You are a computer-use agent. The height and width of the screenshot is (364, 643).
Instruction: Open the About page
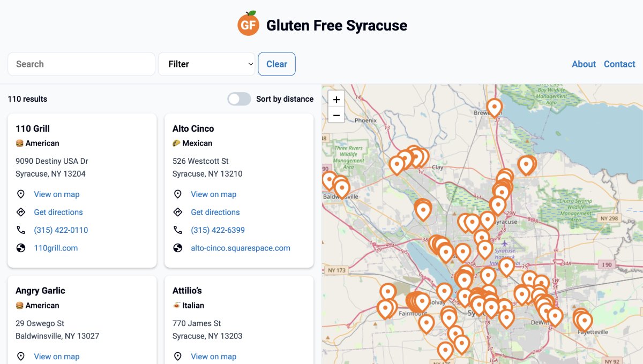click(584, 64)
